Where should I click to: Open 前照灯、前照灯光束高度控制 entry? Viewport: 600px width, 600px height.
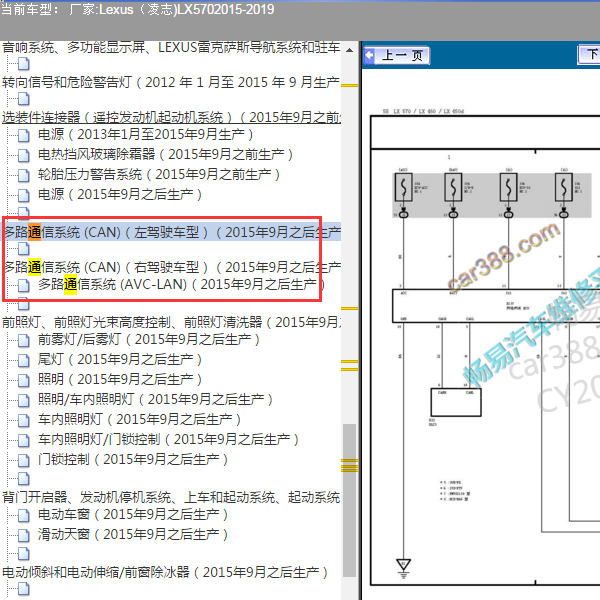point(171,322)
